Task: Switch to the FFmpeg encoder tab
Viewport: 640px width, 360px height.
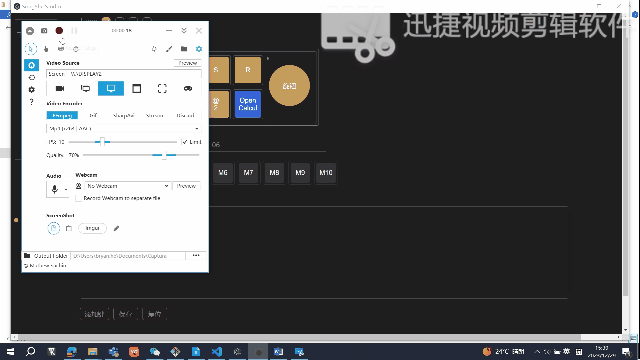Action: click(62, 116)
